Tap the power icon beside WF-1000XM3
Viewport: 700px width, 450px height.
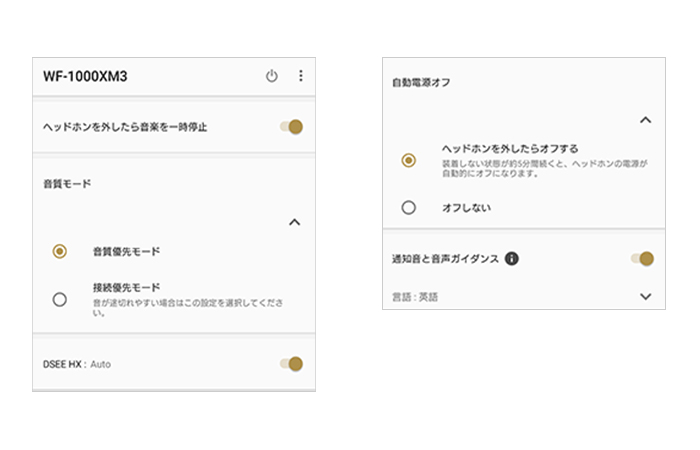pyautogui.click(x=271, y=76)
